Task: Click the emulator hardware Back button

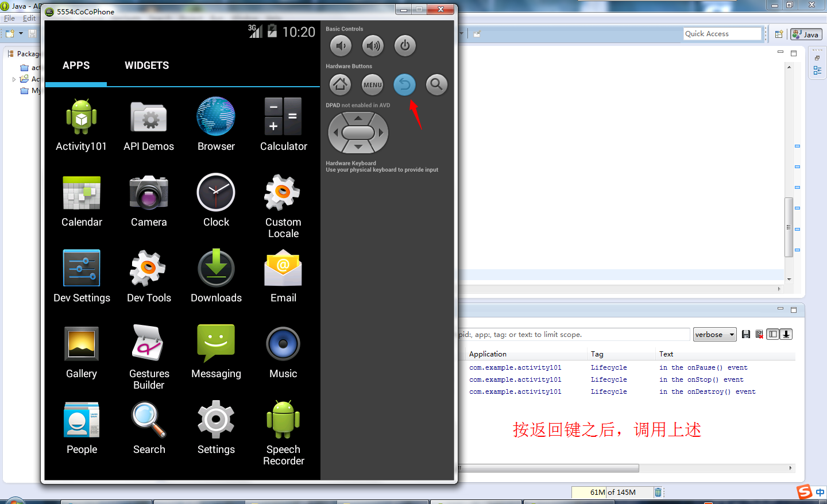Action: 405,84
